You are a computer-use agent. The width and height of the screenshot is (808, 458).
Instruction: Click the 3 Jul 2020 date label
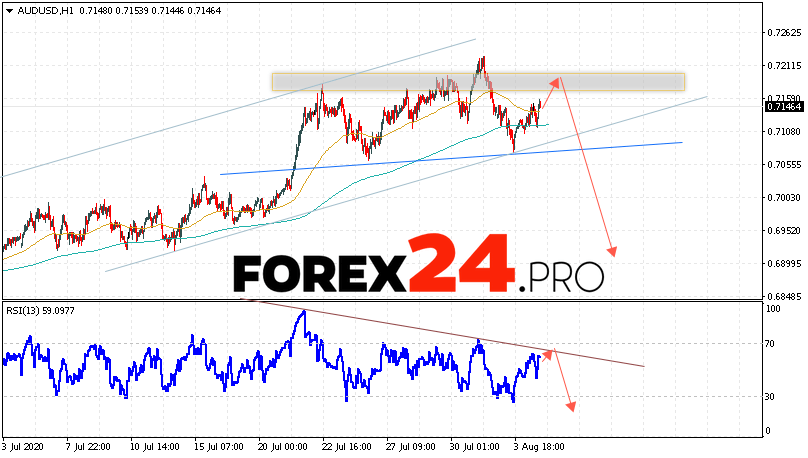coord(26,445)
